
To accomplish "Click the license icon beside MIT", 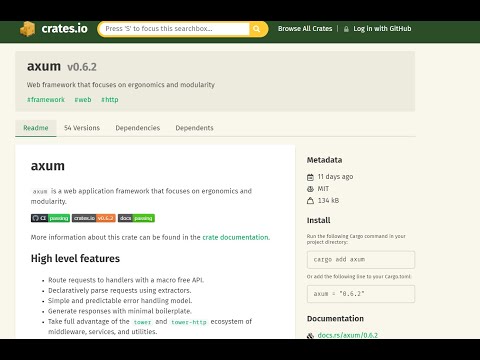I will coord(310,189).
